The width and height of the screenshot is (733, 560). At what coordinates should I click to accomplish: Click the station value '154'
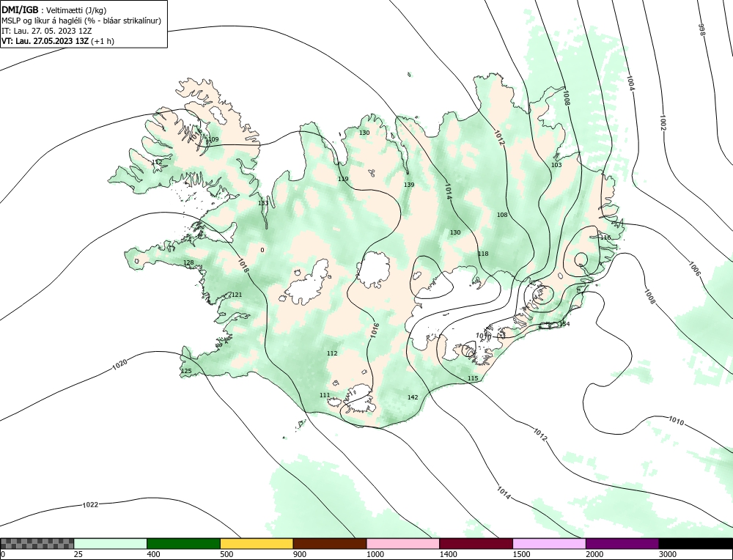564,324
